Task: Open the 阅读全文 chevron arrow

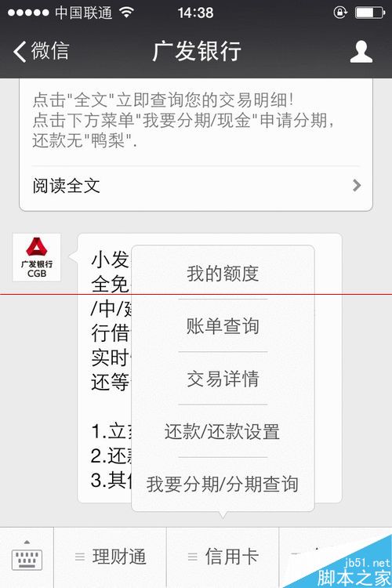Action: 357,185
